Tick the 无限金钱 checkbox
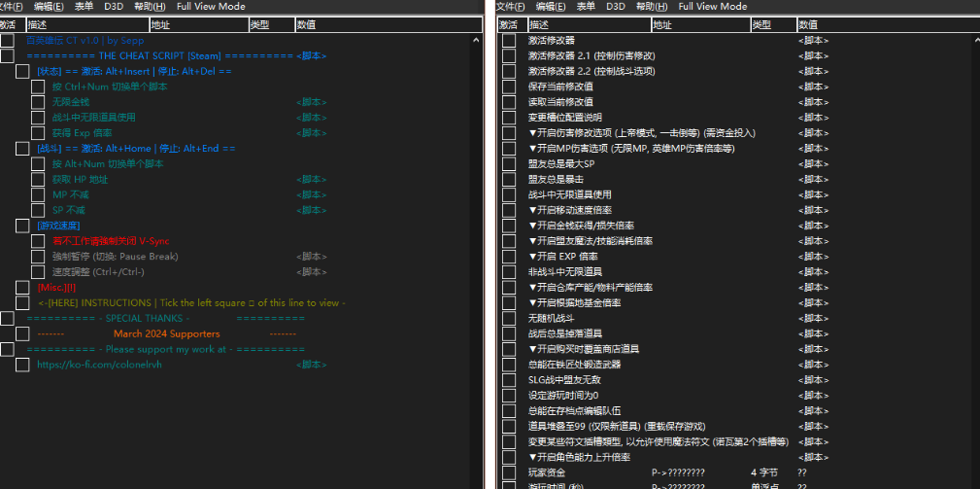 coord(38,102)
